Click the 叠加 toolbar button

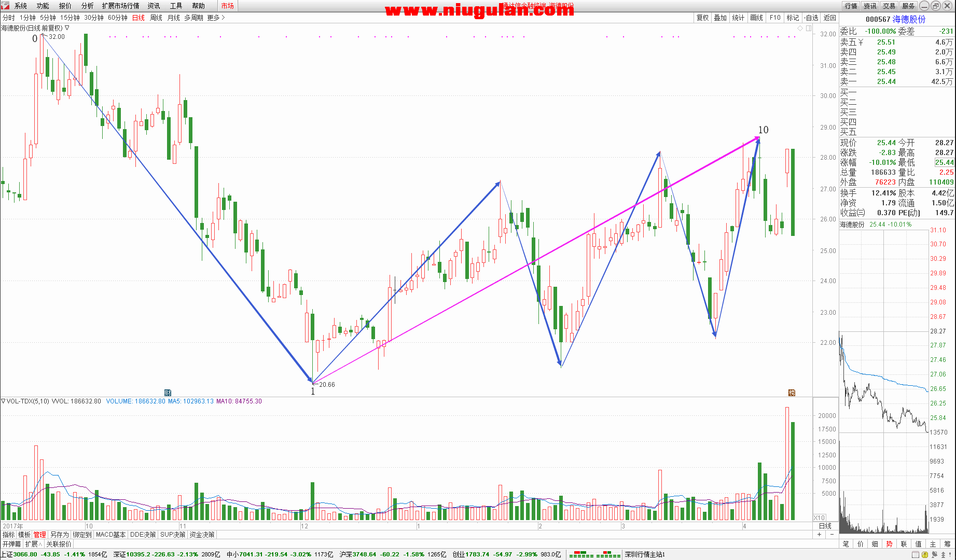pyautogui.click(x=721, y=18)
